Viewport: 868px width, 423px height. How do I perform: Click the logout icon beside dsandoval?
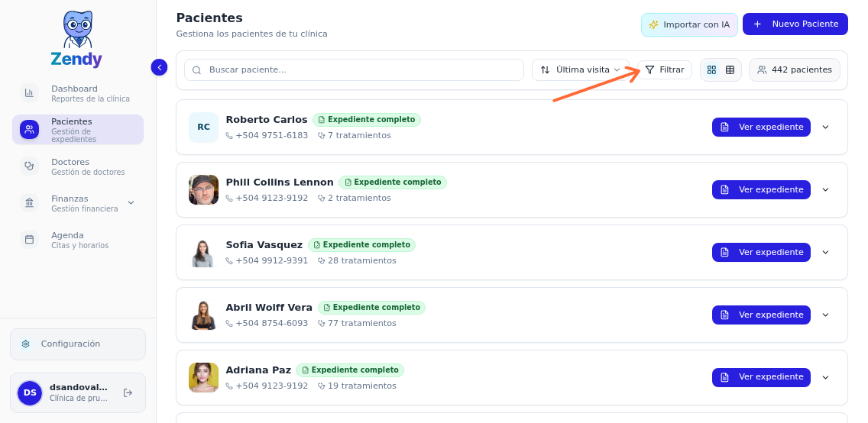[x=128, y=392]
